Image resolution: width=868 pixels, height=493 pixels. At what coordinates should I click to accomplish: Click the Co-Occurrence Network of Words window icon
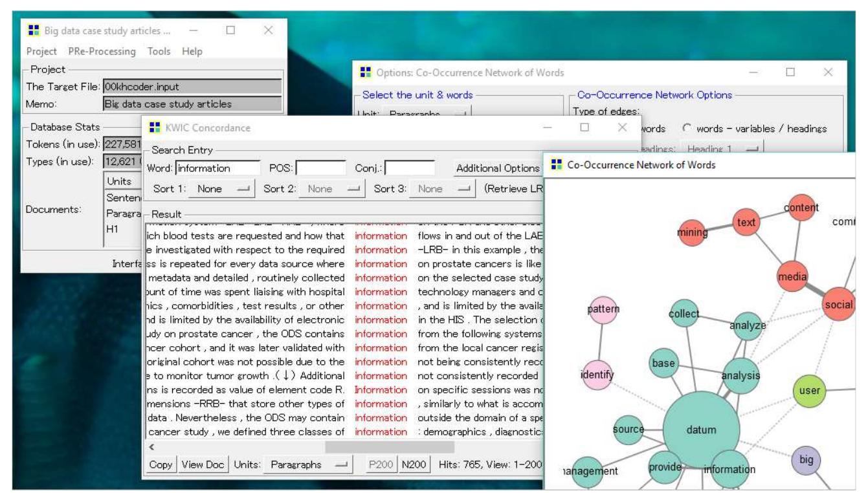coord(555,165)
